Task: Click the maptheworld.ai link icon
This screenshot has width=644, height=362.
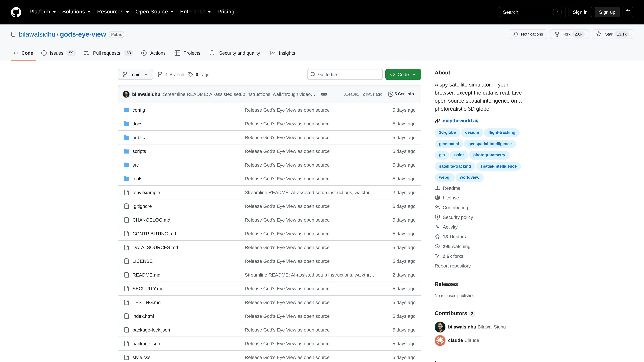Action: pos(437,121)
